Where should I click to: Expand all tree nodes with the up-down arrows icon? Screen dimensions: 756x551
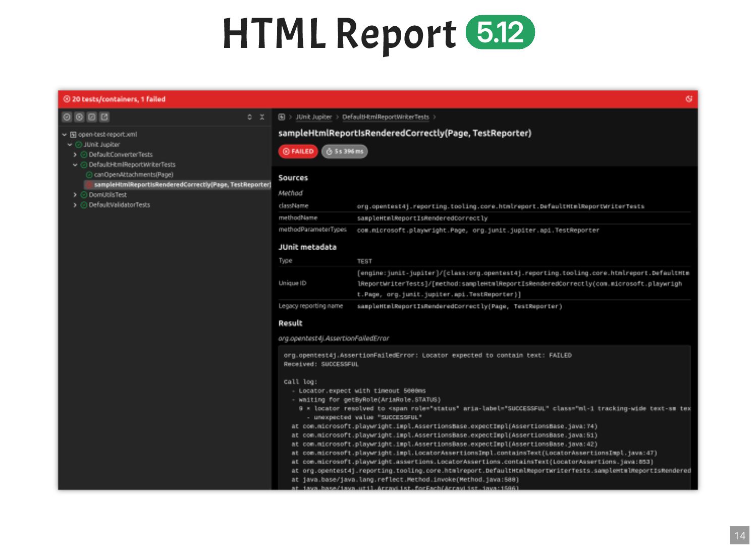tap(249, 117)
